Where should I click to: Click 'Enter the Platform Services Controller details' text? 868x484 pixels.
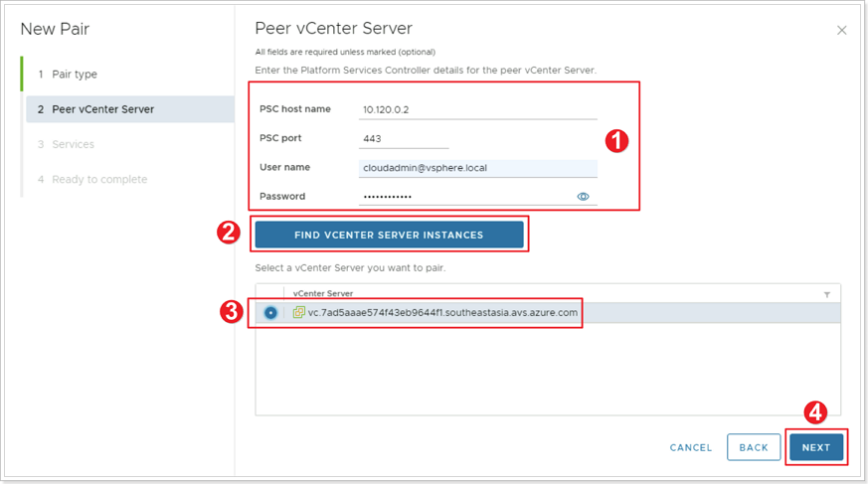[x=426, y=71]
